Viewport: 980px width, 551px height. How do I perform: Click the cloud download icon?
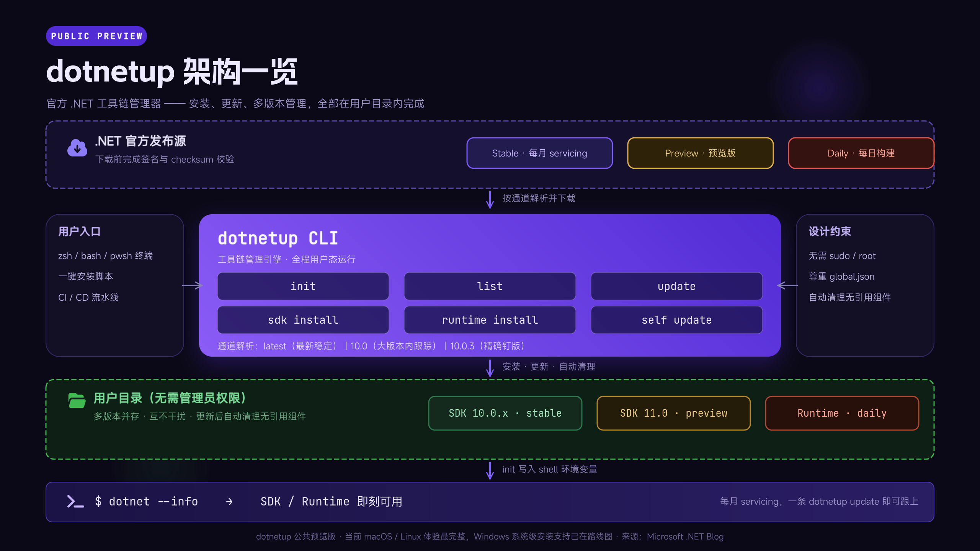coord(77,148)
